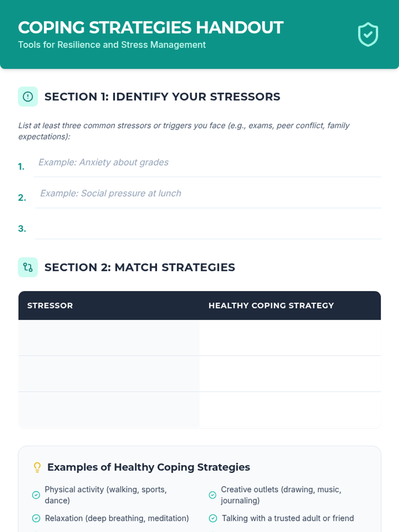Click check icon beside Relaxation item

pyautogui.click(x=36, y=518)
